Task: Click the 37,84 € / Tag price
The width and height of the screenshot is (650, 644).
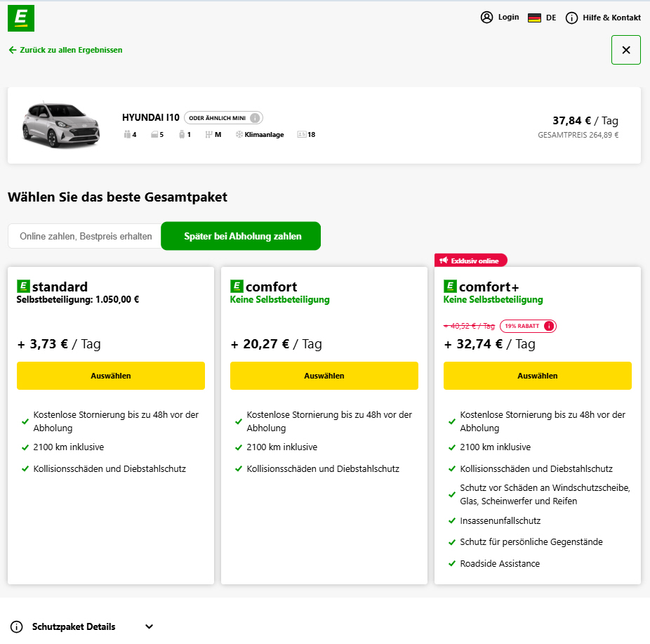Action: [x=585, y=121]
